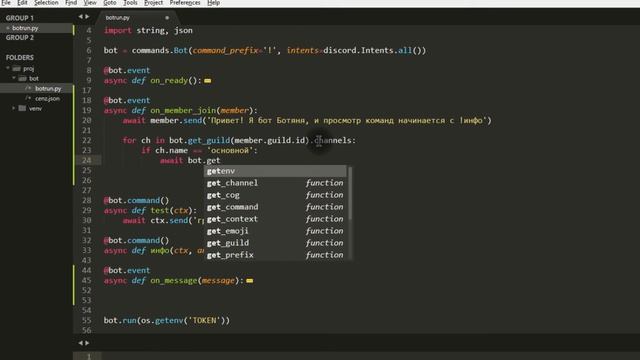Image resolution: width=640 pixels, height=360 pixels.
Task: Select botrun.py under GROUP 1
Action: [36, 28]
